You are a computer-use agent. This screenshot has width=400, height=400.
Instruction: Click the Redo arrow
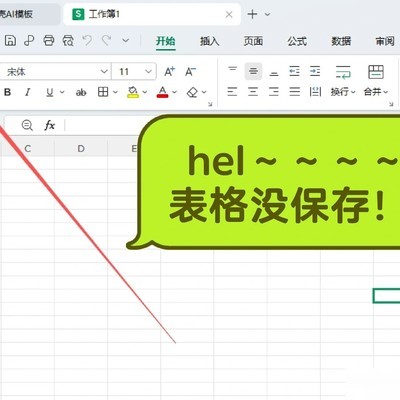[x=107, y=41]
